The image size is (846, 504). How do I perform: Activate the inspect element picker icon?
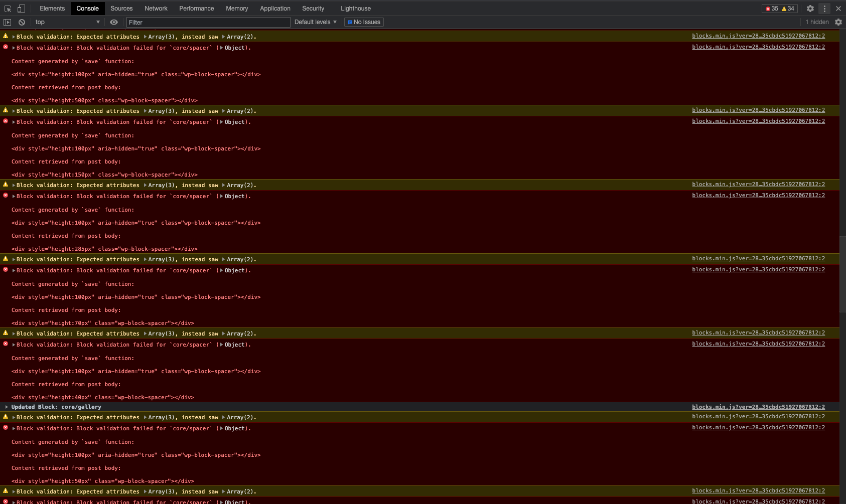(8, 9)
